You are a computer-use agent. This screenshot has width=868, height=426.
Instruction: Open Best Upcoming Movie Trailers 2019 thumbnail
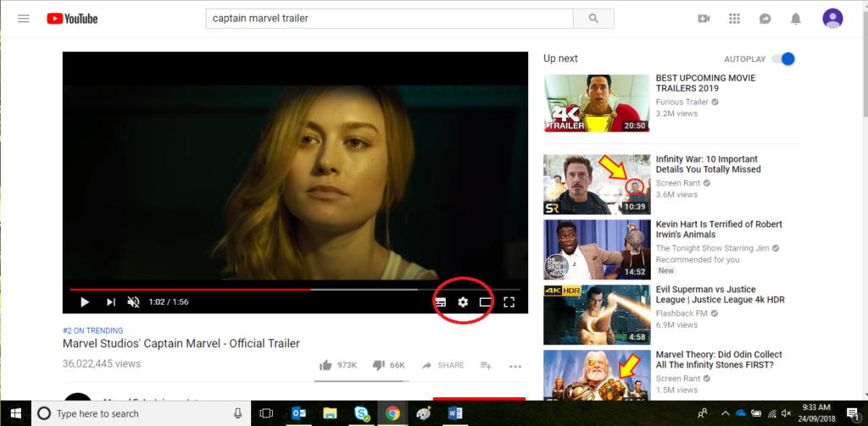point(597,103)
